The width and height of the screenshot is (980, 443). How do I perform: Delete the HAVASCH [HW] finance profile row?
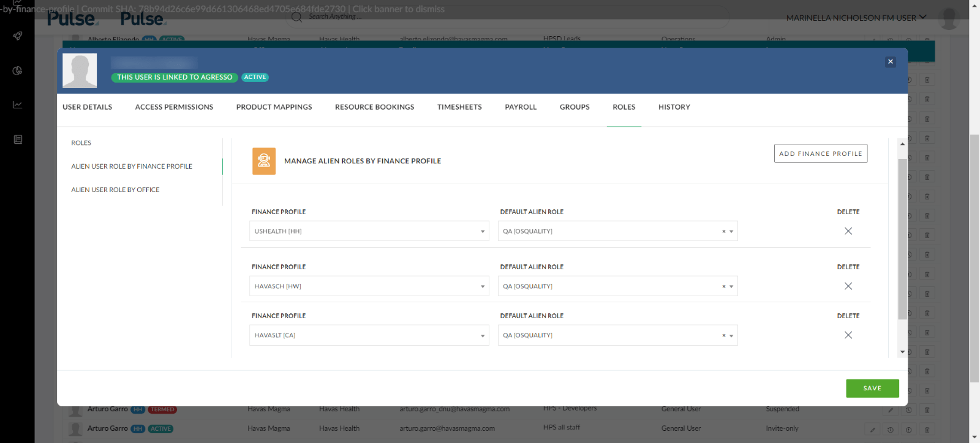(848, 286)
